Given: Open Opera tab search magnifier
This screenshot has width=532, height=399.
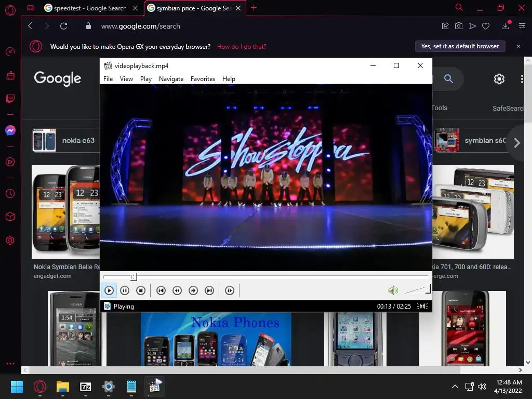Looking at the screenshot, I should [x=459, y=7].
